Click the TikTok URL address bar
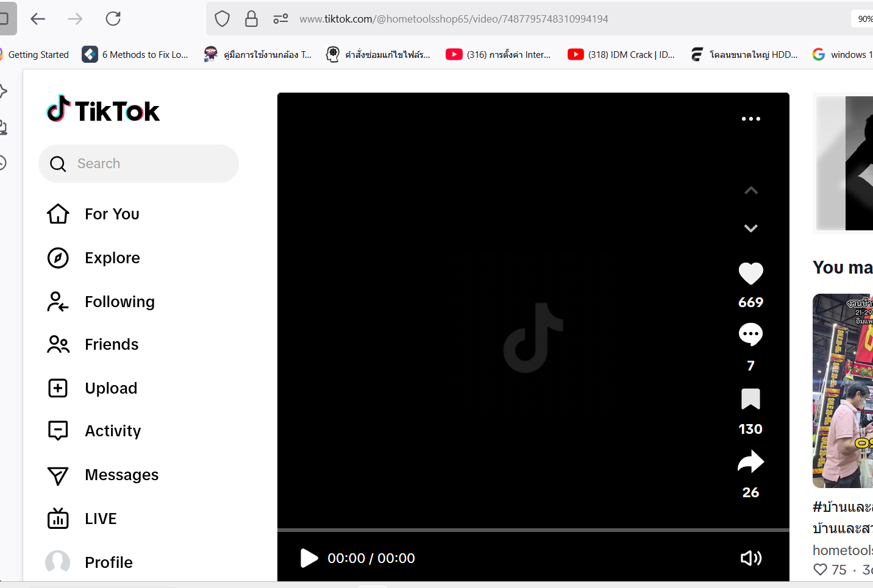 [x=454, y=19]
